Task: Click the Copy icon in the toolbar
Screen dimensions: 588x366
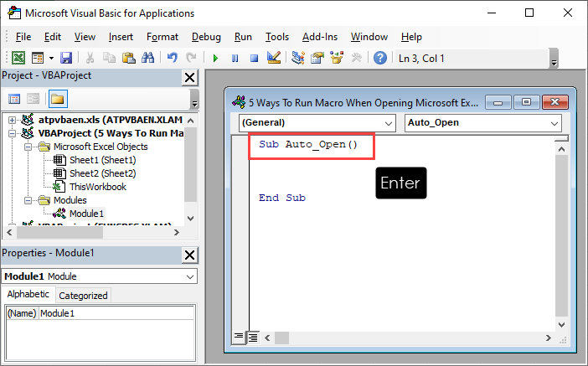Action: (x=109, y=58)
